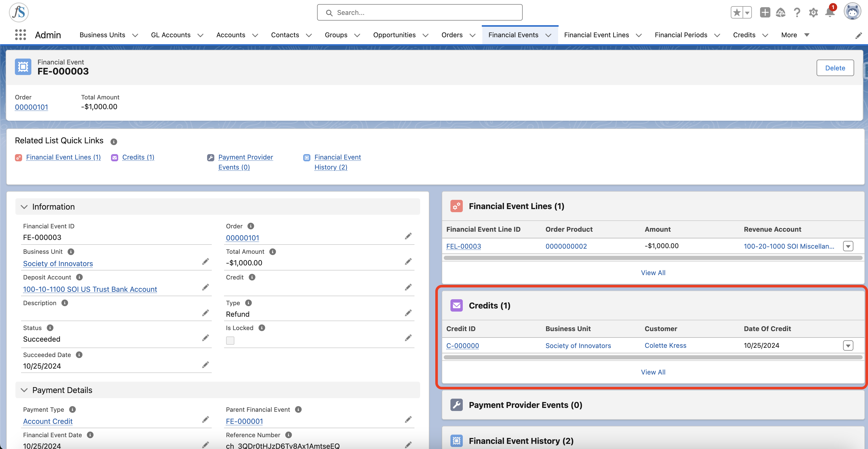
Task: Expand the GL Accounts tab dropdown chevron
Action: pos(200,35)
